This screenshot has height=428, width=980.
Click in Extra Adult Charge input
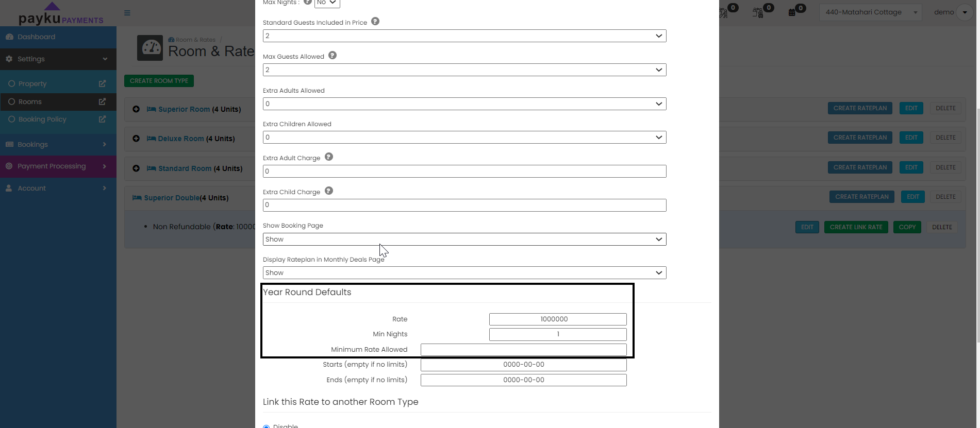click(x=464, y=172)
